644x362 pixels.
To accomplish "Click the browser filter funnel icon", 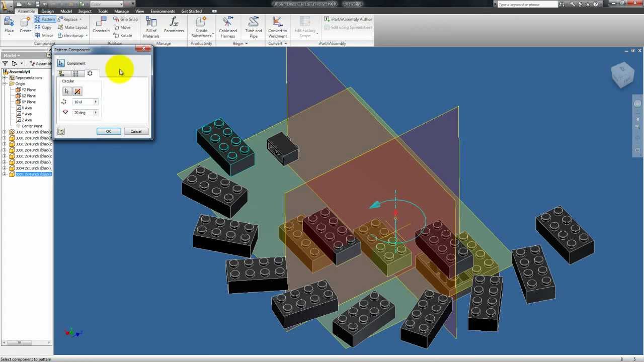I will [5, 63].
